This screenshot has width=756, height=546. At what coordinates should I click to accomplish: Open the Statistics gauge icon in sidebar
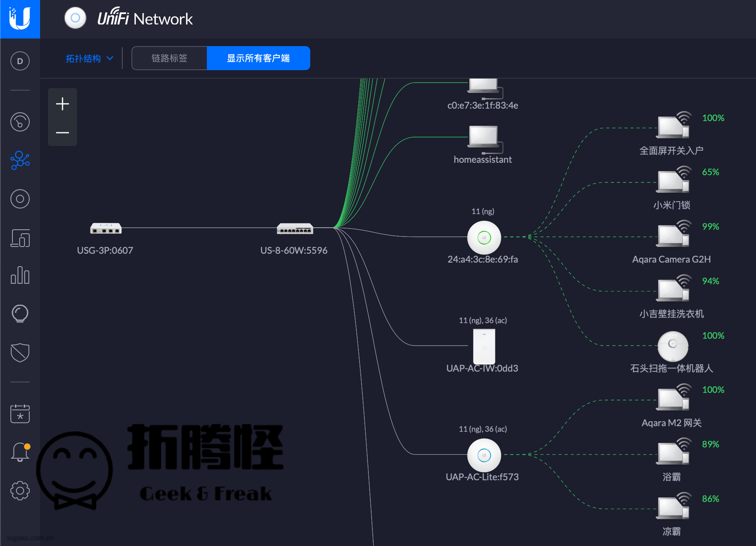pyautogui.click(x=20, y=122)
